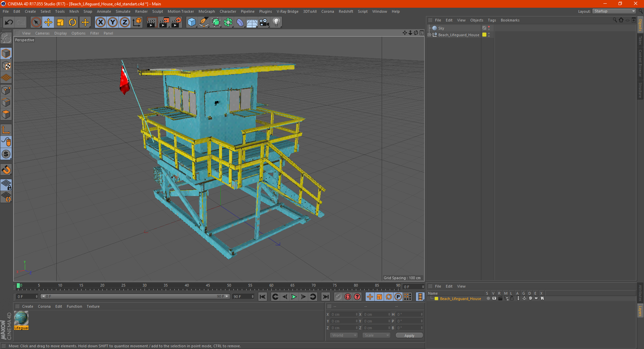644x349 pixels.
Task: Switch to Model mode
Action: [6, 54]
